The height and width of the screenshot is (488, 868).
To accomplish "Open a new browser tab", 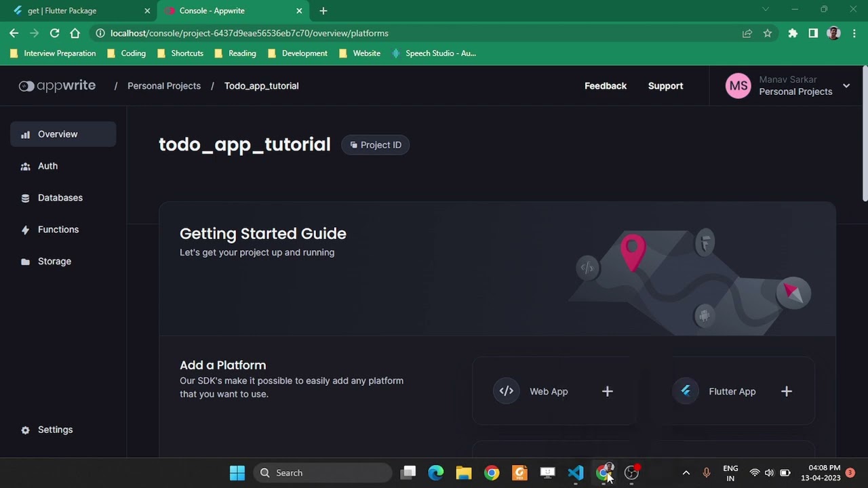I will [323, 11].
